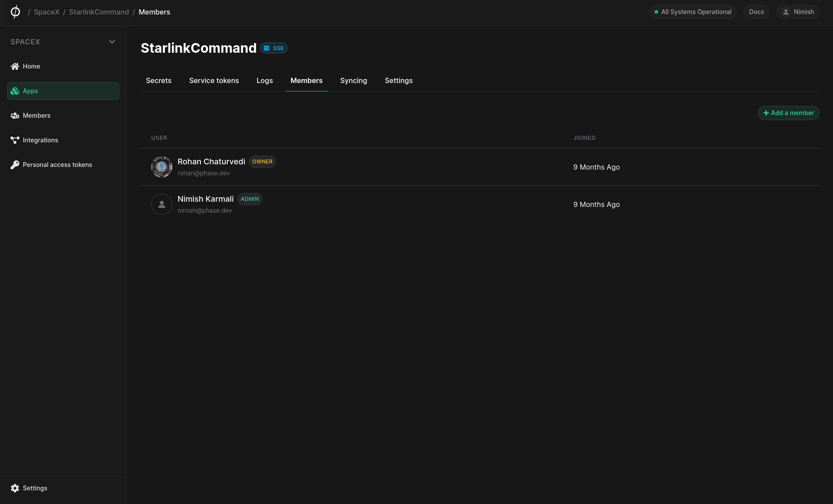Open Settings via the gear icon
Image resolution: width=833 pixels, height=504 pixels.
pyautogui.click(x=15, y=488)
